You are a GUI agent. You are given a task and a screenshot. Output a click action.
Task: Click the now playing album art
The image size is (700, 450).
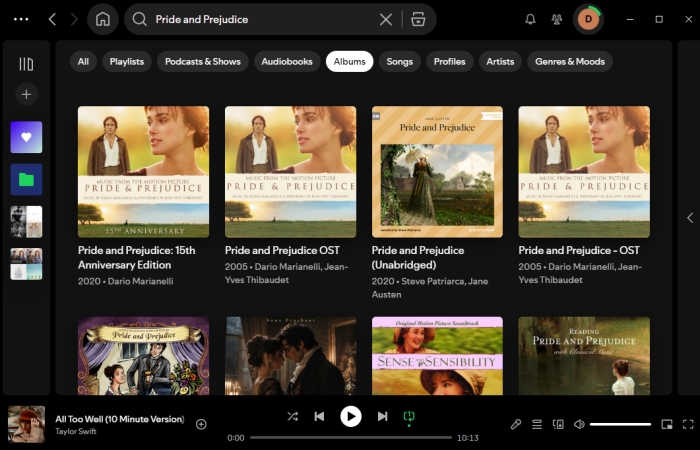(x=26, y=424)
